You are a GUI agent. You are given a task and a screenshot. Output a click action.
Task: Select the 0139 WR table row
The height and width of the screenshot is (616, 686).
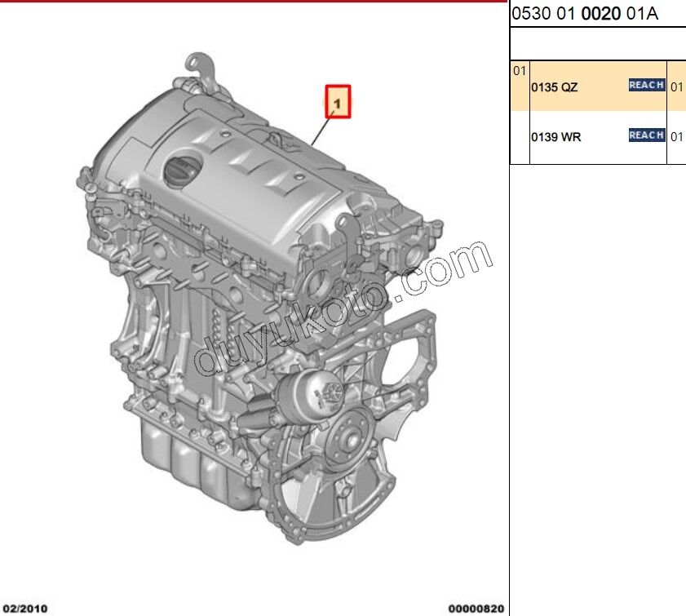point(595,135)
